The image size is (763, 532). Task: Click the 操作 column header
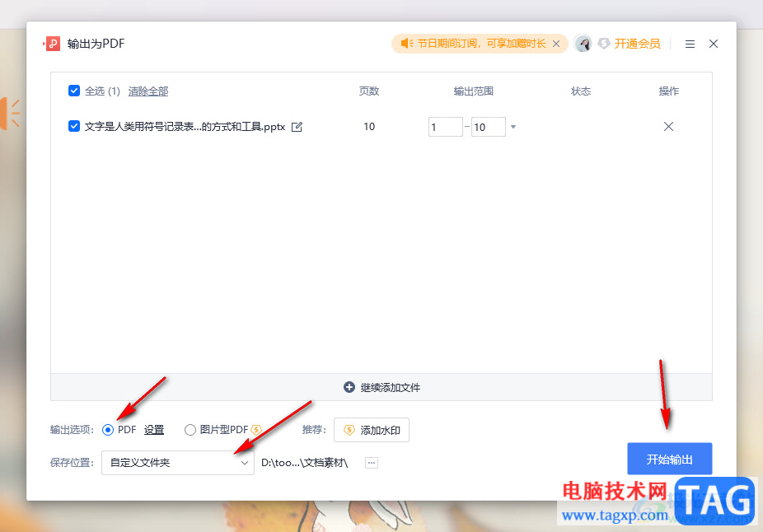(668, 91)
